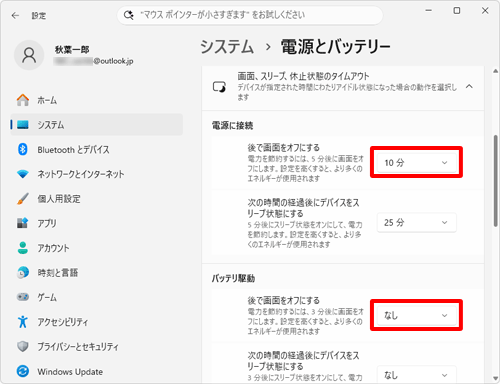This screenshot has width=500, height=384.
Task: Open plugged-in screen off 10 分 dropdown
Action: 416,162
